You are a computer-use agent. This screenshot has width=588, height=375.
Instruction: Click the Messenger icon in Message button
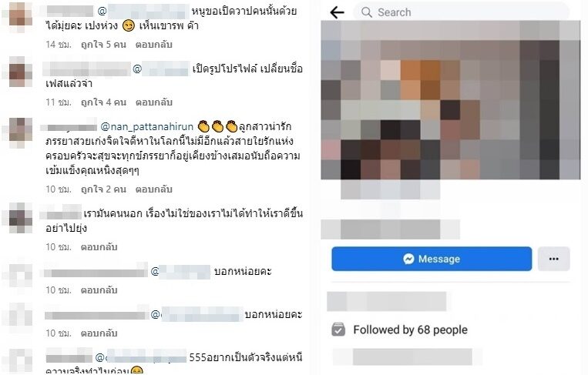408,259
